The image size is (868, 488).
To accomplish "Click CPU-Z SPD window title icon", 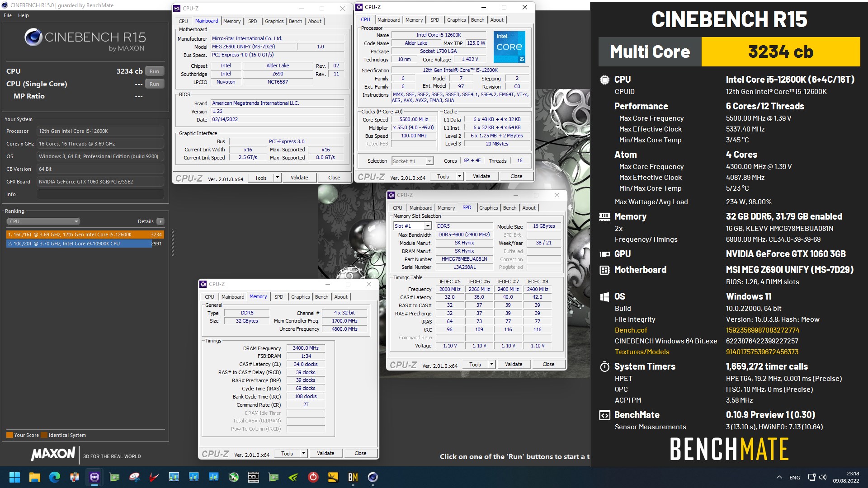I will [x=392, y=195].
